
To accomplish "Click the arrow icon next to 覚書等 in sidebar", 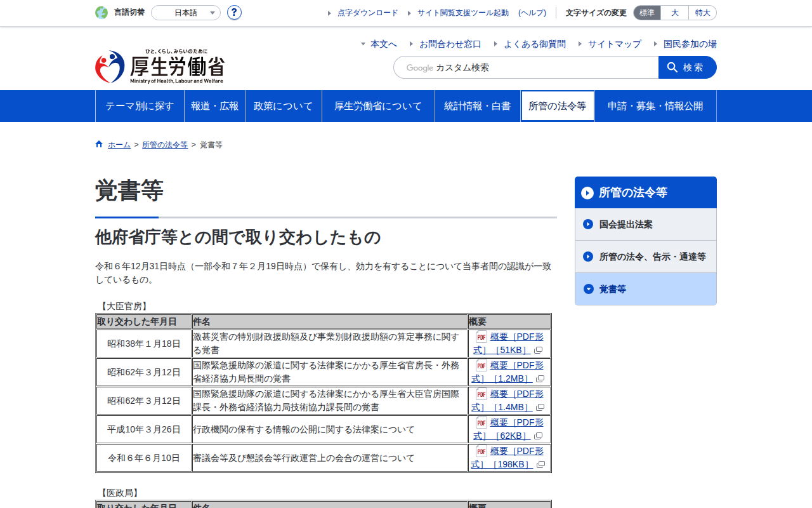I will [588, 289].
